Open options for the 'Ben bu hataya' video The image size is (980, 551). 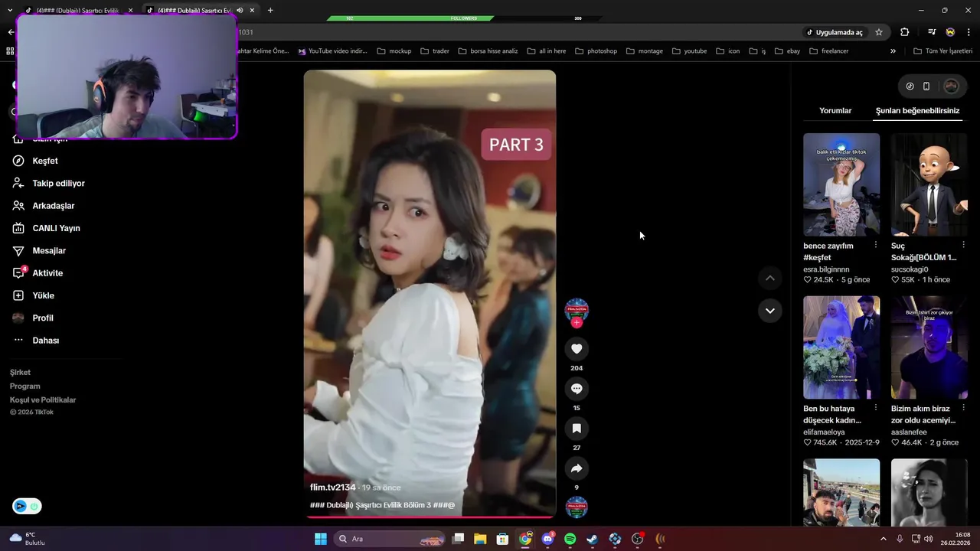[875, 408]
